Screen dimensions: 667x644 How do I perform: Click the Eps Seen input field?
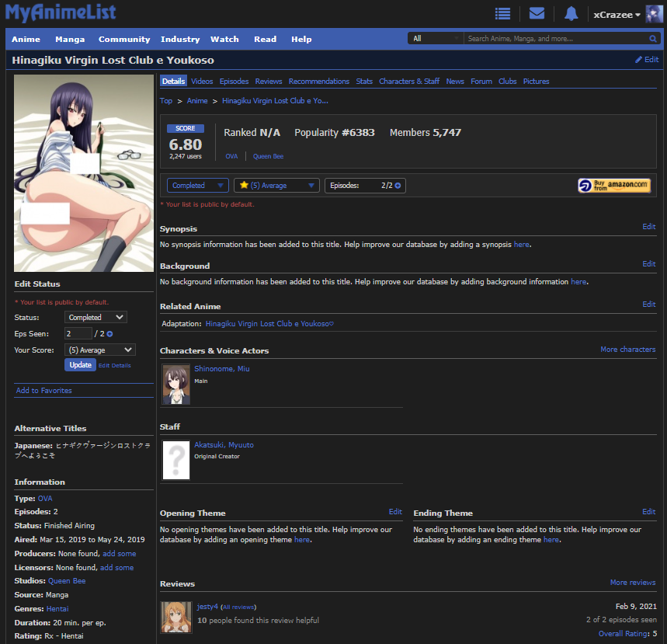pos(78,334)
